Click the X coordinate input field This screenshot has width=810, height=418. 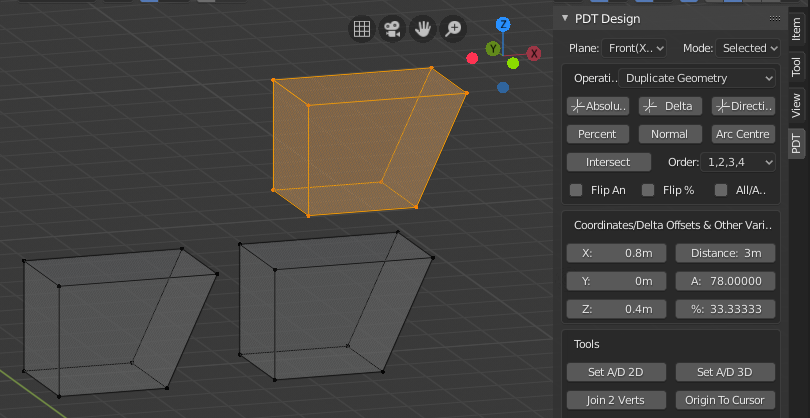pyautogui.click(x=616, y=253)
